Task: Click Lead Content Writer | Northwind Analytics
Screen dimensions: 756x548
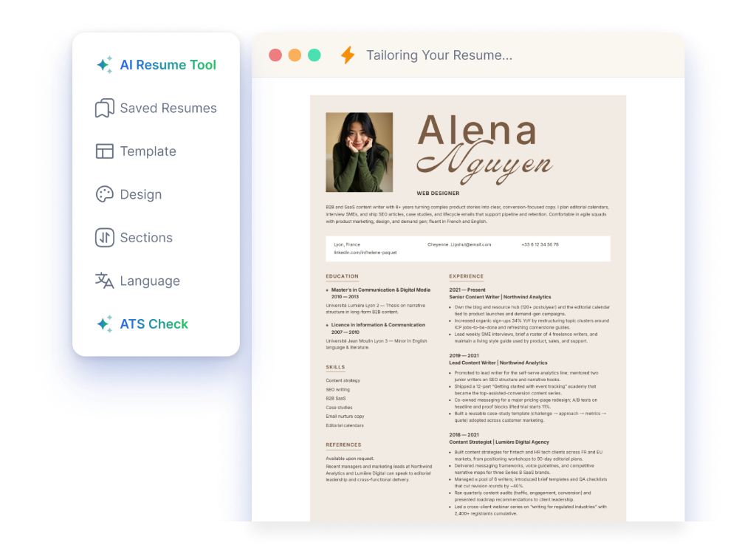Action: (x=498, y=363)
